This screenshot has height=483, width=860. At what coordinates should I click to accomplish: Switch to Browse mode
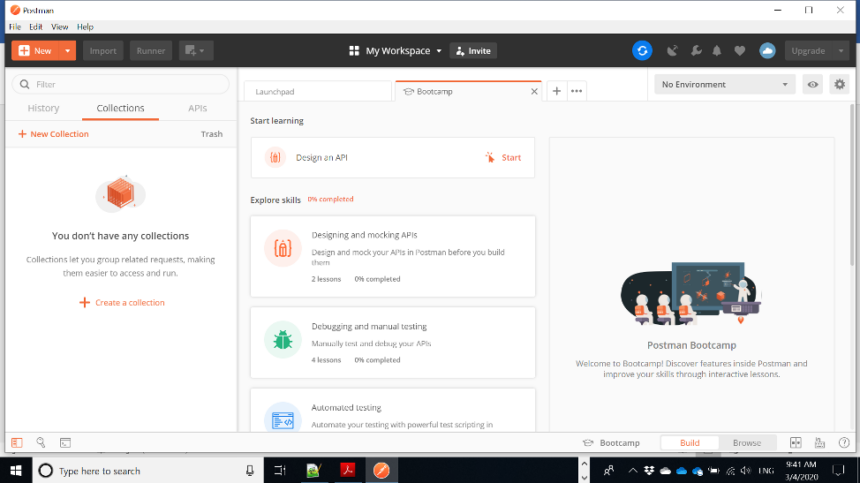pos(746,442)
